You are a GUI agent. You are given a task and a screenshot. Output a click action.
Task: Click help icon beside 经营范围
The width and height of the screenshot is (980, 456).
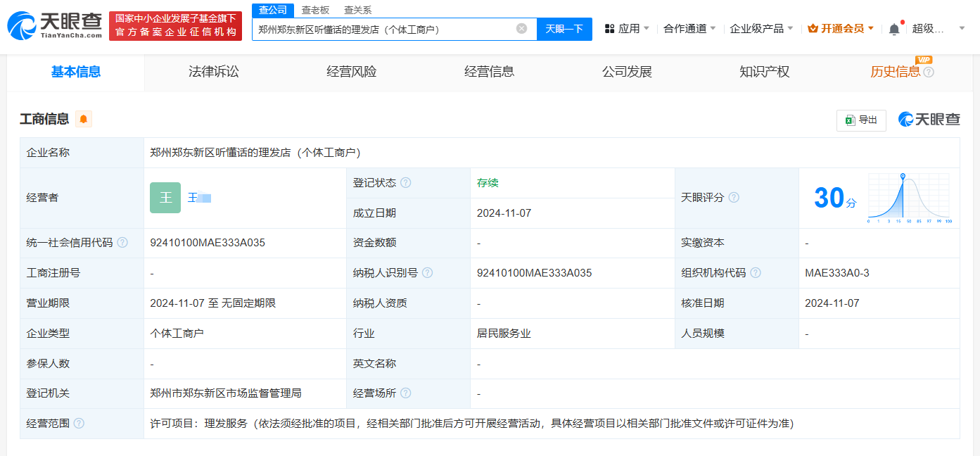tap(79, 424)
